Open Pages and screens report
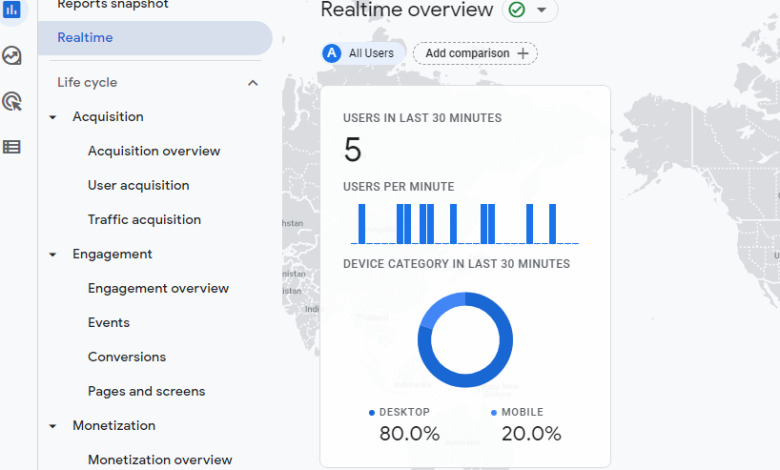 [x=146, y=391]
